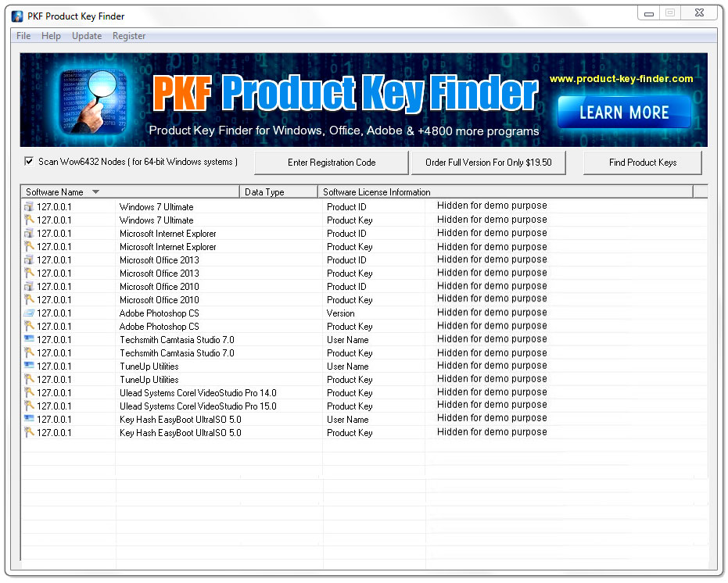Click the Internet Explorer Product ID row icon

(x=29, y=233)
